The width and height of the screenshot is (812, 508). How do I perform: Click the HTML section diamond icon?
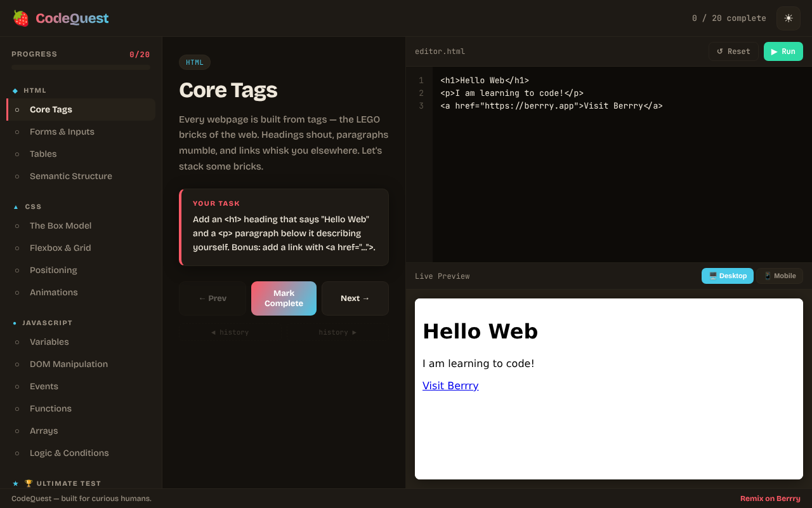[x=15, y=90]
